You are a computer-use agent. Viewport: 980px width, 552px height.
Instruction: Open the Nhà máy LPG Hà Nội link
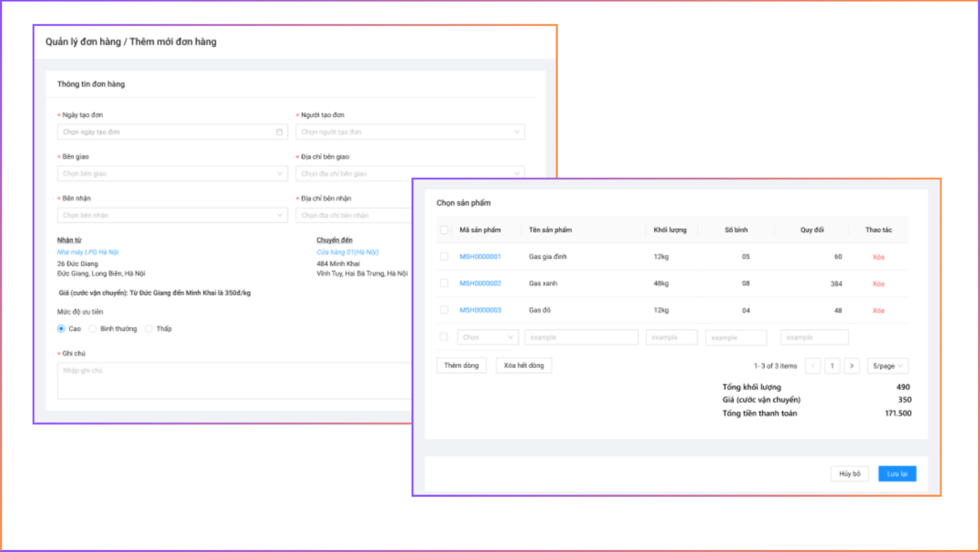coord(89,252)
